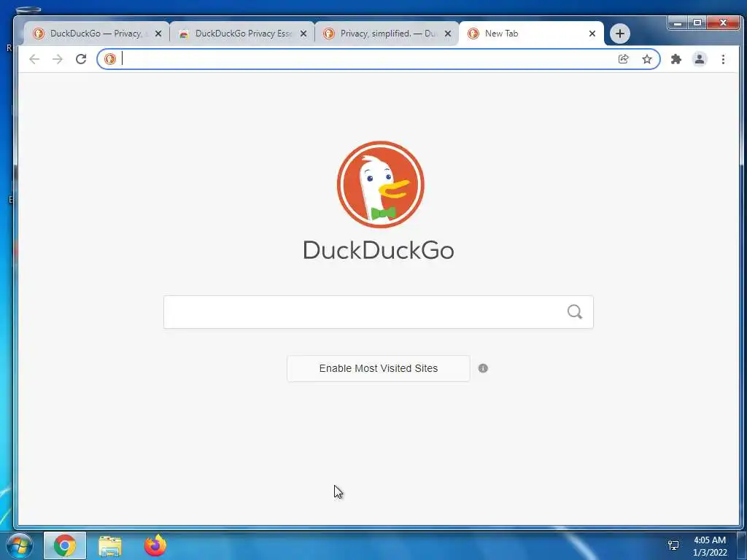The height and width of the screenshot is (560, 747).
Task: Open the Chrome three-dot menu
Action: (723, 59)
